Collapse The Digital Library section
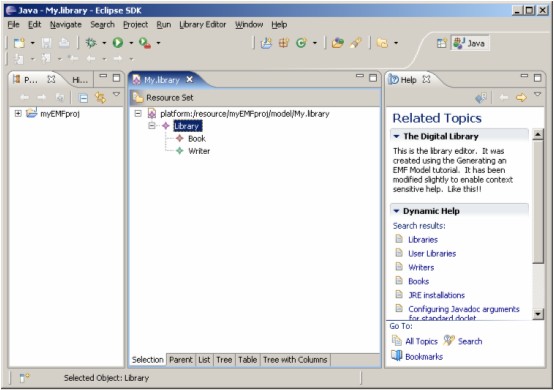The image size is (554, 390). click(x=396, y=136)
